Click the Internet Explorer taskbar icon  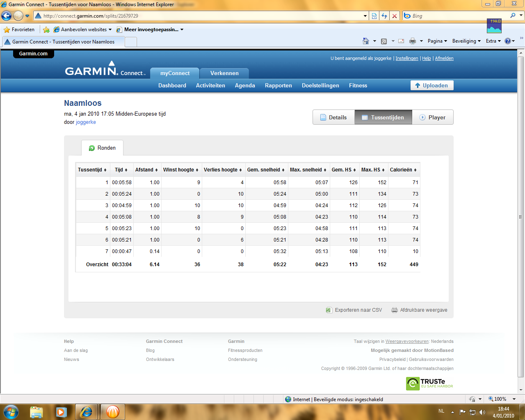pyautogui.click(x=86, y=412)
